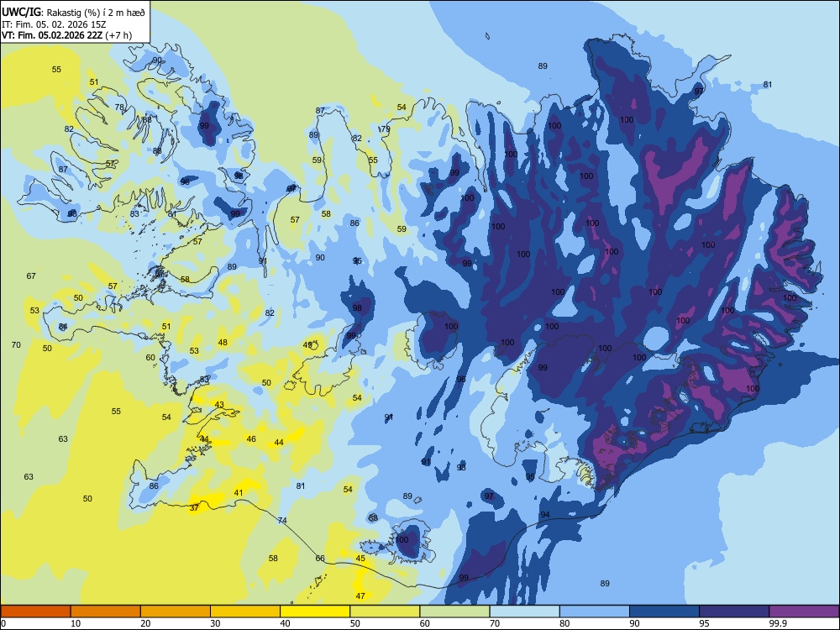
Task: Click the legend label 99.9
Action: pyautogui.click(x=777, y=623)
